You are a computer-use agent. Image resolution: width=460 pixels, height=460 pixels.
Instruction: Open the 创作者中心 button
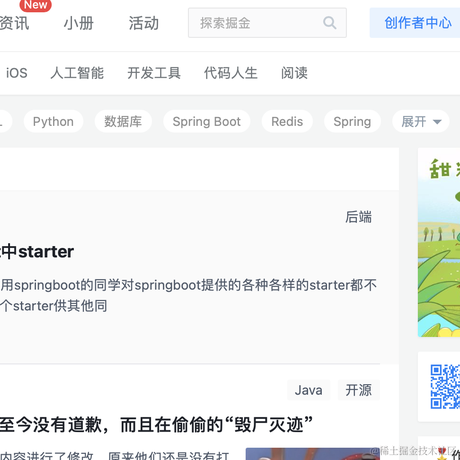point(415,23)
